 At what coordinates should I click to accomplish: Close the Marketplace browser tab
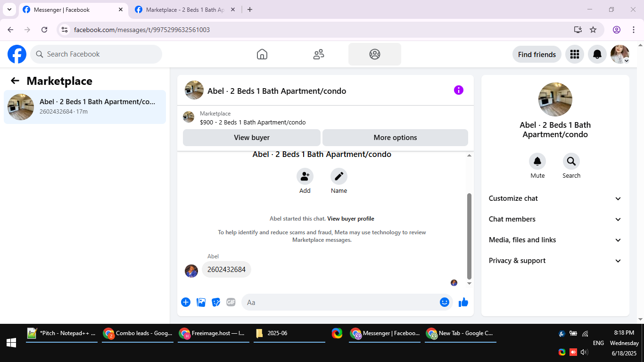point(232,9)
